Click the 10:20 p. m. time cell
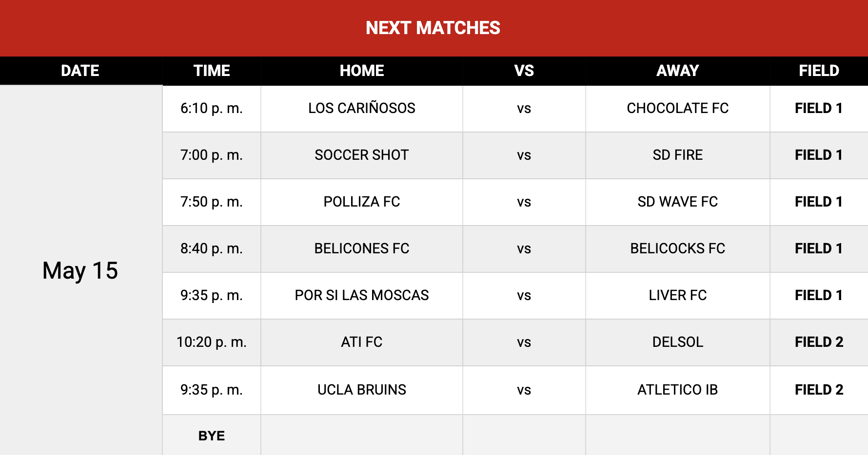Viewport: 868px width, 455px height. point(212,342)
